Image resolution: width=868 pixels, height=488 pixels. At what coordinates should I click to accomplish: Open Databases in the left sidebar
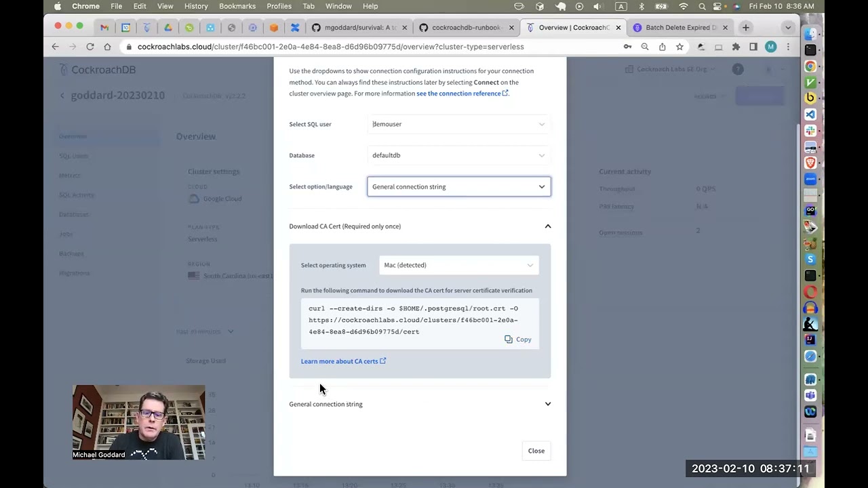click(x=73, y=214)
